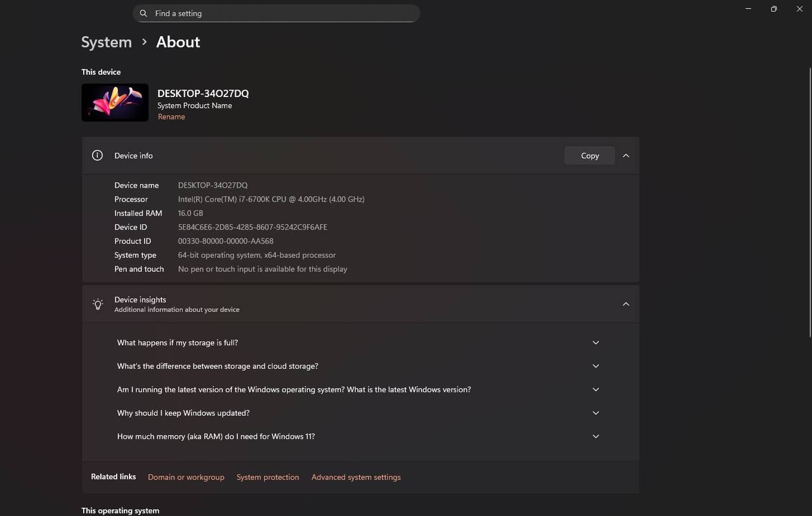Viewport: 812px width, 516px height.
Task: Click the search magnifier icon
Action: 144,13
